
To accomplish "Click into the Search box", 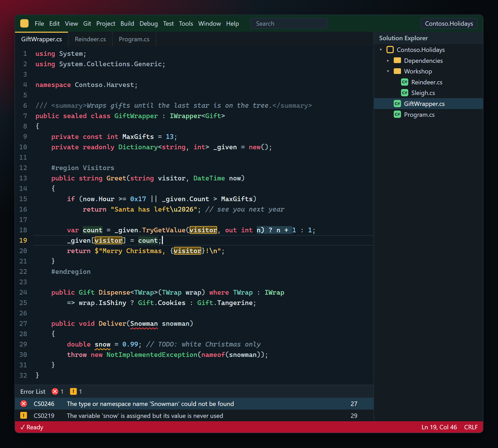I will (289, 24).
